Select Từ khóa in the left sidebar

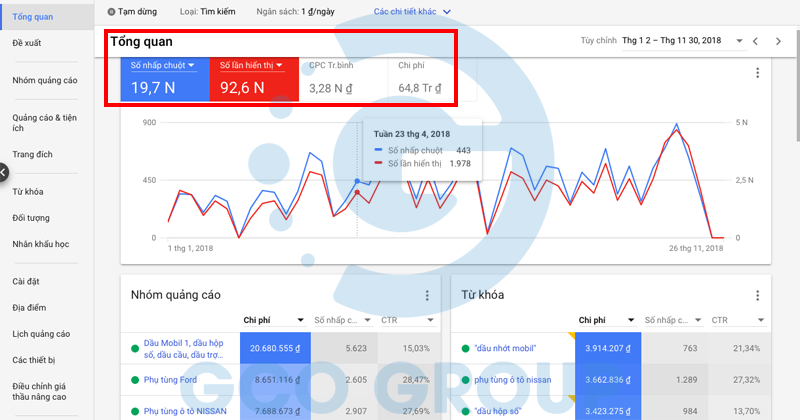(28, 191)
